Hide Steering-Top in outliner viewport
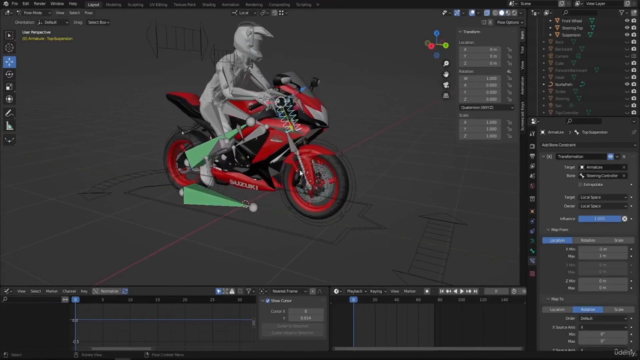Viewport: 640px width, 360px height. (x=627, y=28)
